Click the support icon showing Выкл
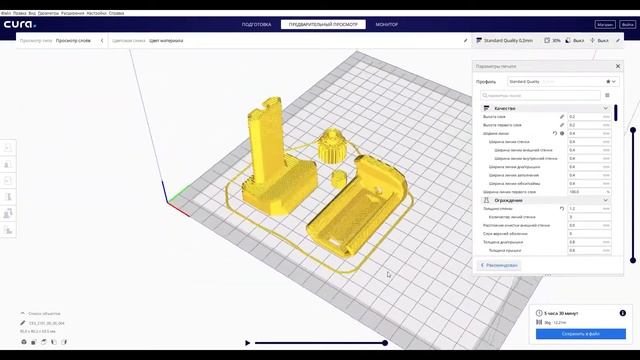Screen dimensions: 640x360 click(x=568, y=40)
